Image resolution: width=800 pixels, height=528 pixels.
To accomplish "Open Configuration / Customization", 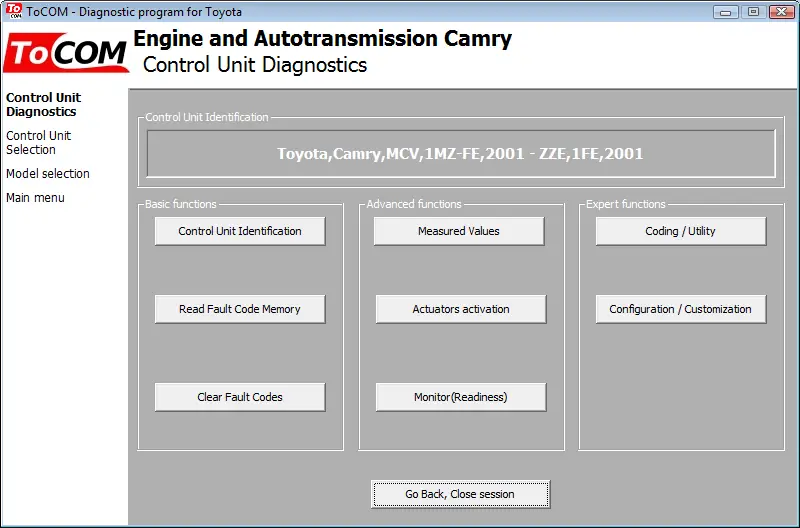I will coord(681,309).
